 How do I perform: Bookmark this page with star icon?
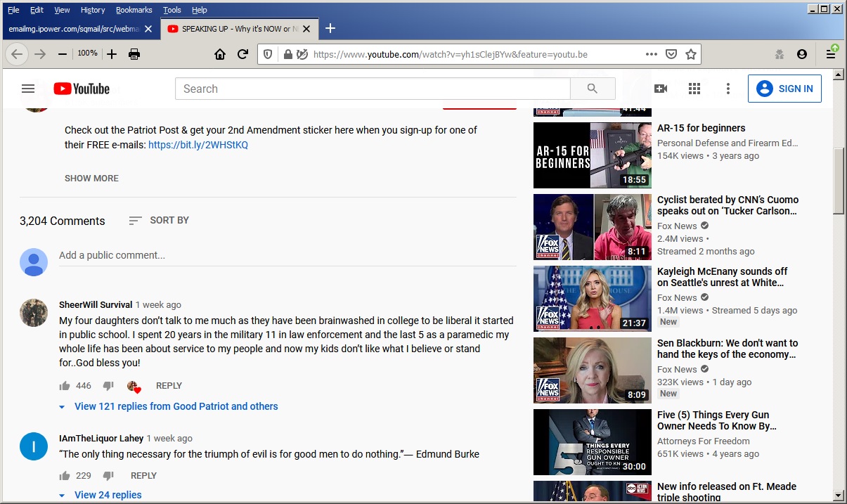pyautogui.click(x=691, y=54)
